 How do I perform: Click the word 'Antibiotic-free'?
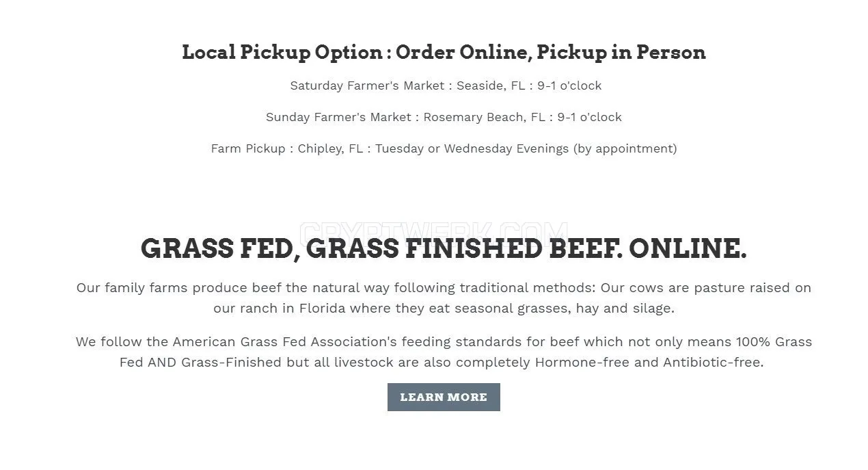point(711,362)
